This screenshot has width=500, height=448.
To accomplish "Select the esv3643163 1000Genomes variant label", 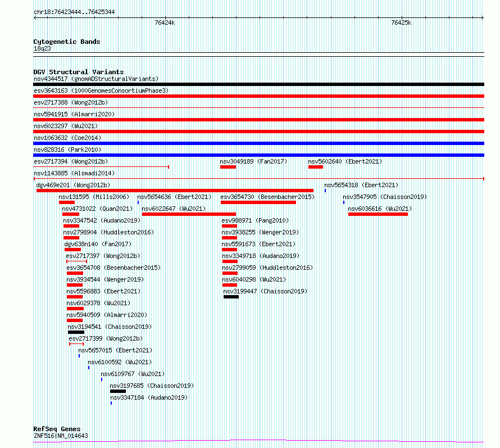I will click(x=101, y=90).
